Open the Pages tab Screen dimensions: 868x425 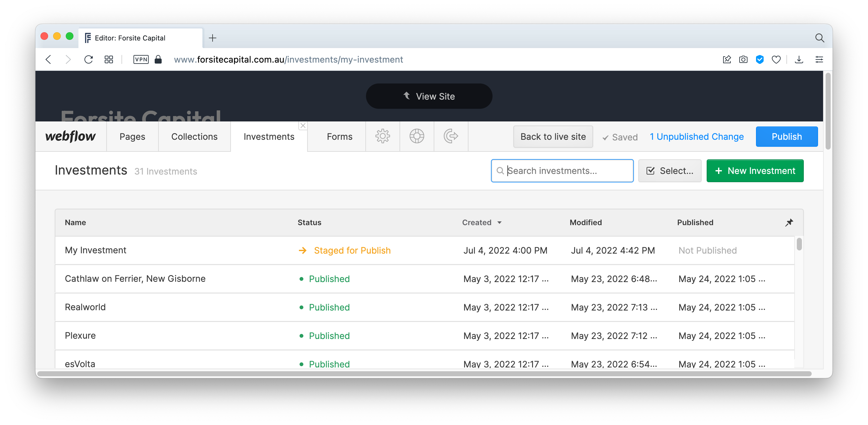point(132,136)
